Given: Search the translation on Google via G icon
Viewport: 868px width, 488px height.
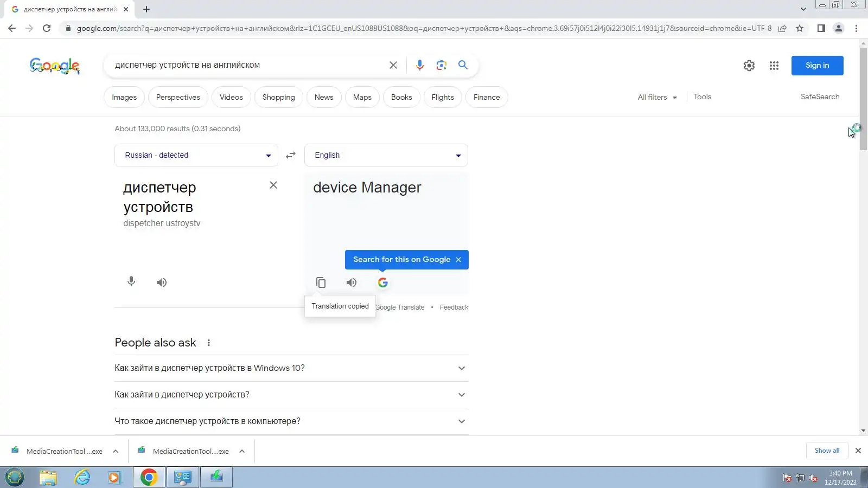Looking at the screenshot, I should 383,282.
